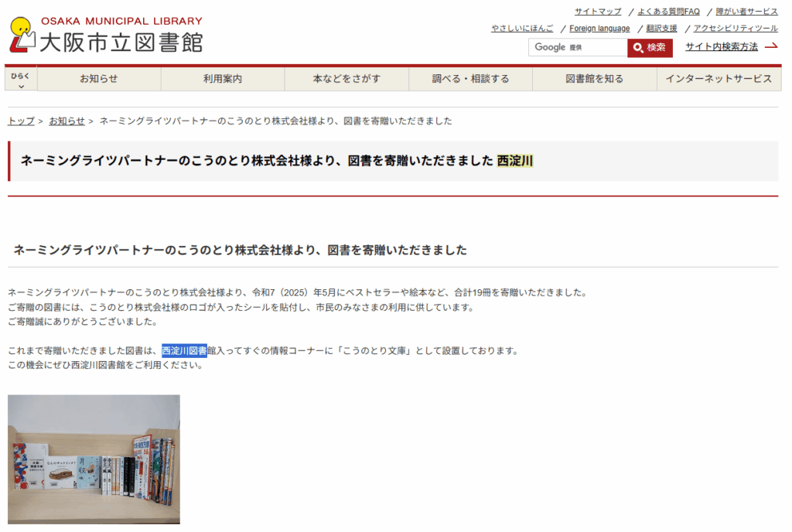Open the 利用案内 navigation menu
792x532 pixels.
[223, 79]
